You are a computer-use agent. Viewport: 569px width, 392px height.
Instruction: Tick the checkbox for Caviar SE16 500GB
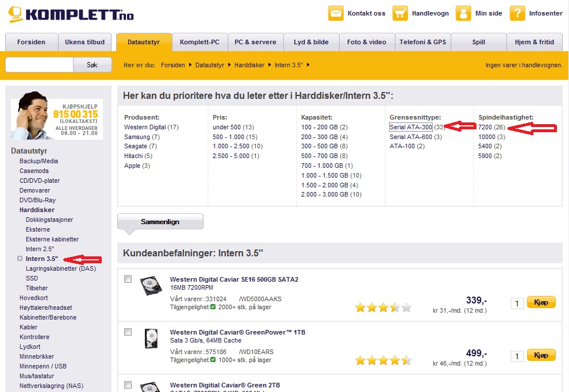click(128, 279)
